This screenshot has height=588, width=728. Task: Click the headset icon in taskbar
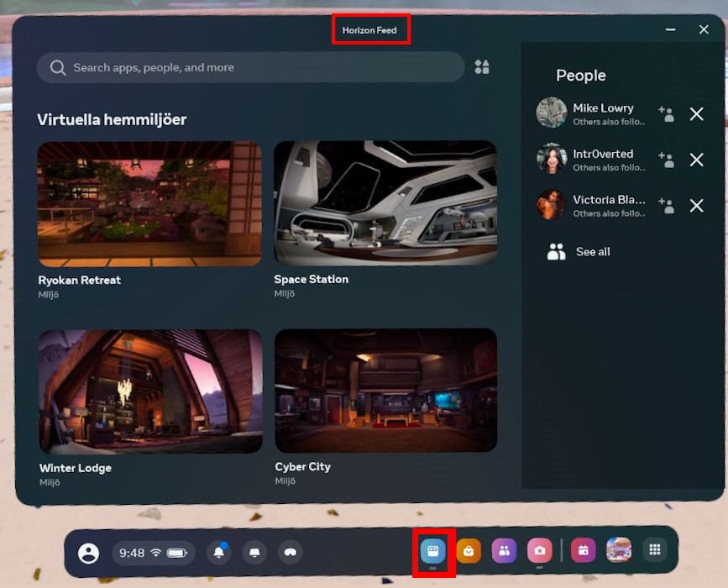tap(290, 552)
